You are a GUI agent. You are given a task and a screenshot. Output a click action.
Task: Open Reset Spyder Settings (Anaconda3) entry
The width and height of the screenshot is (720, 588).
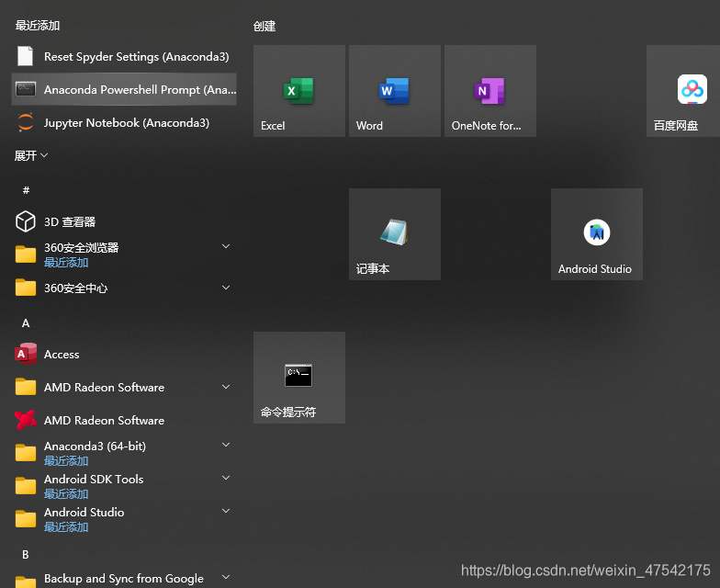coord(136,57)
